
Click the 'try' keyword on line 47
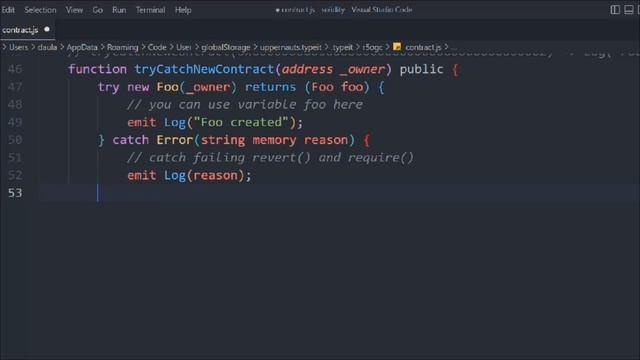(x=109, y=87)
